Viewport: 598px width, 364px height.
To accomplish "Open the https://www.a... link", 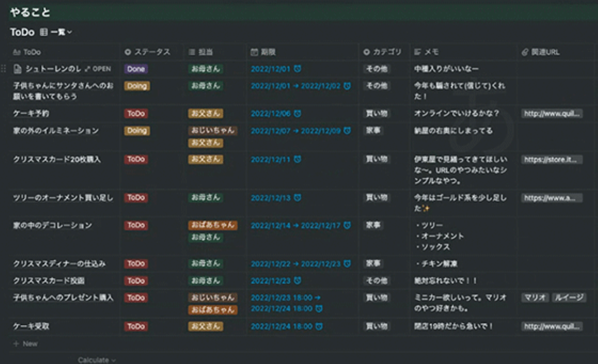I will pyautogui.click(x=552, y=198).
